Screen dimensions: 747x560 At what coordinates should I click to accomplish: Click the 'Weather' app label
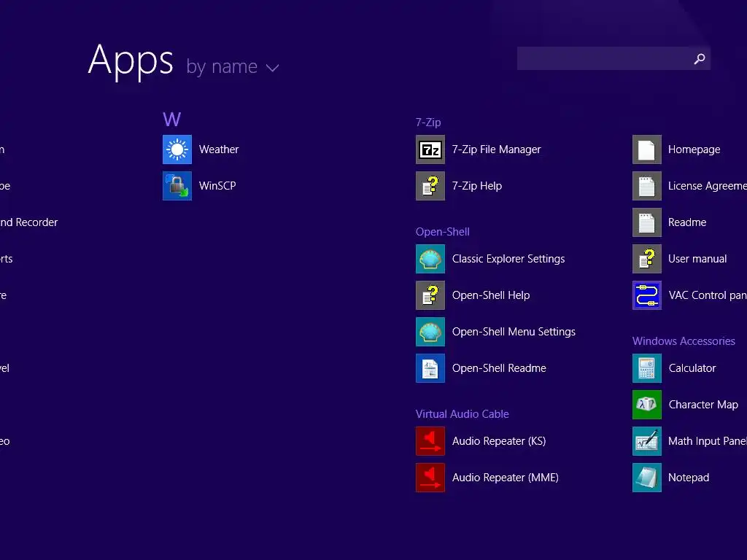219,149
